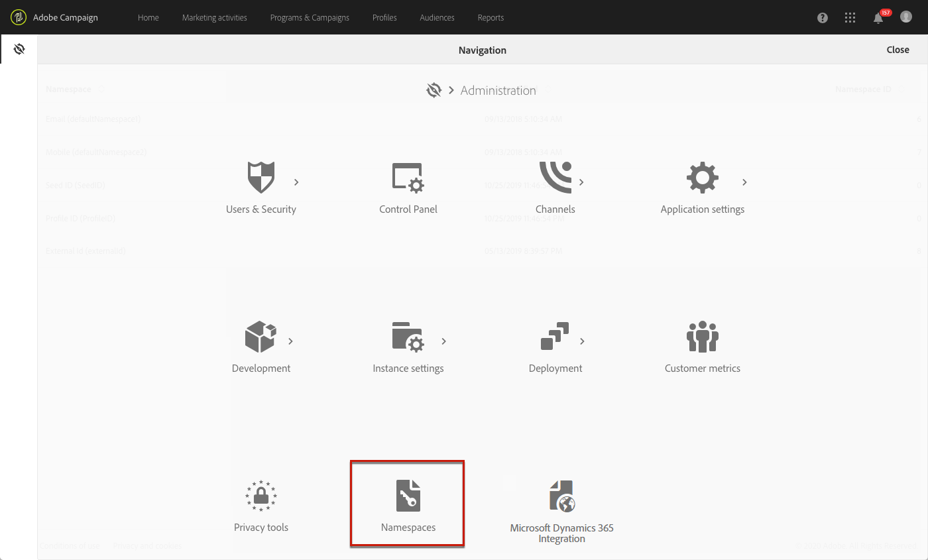928x560 pixels.
Task: Click the Adobe Campaign logo icon
Action: point(19,17)
